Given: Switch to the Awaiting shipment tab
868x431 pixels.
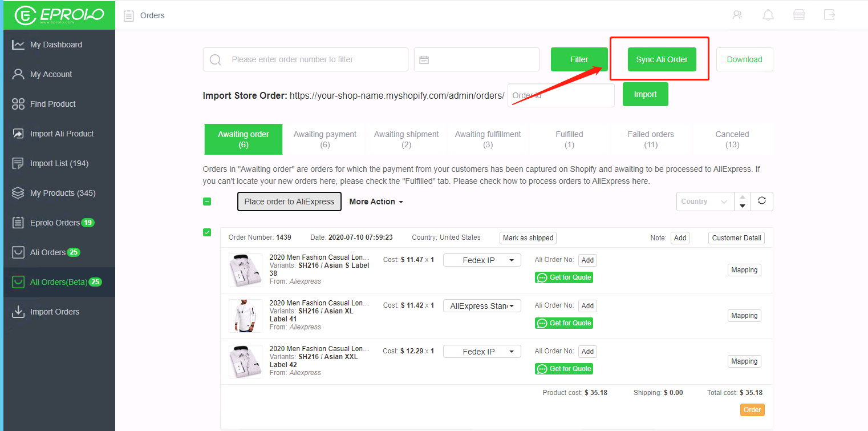Looking at the screenshot, I should point(407,139).
